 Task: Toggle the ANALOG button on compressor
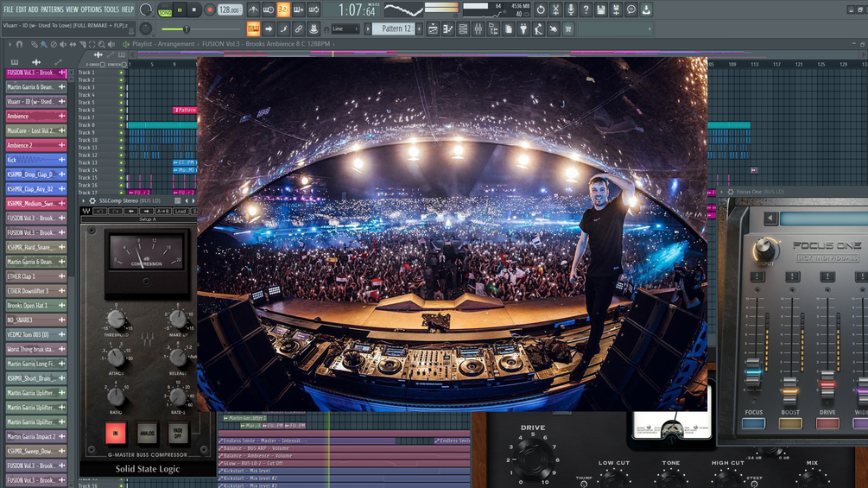(147, 434)
